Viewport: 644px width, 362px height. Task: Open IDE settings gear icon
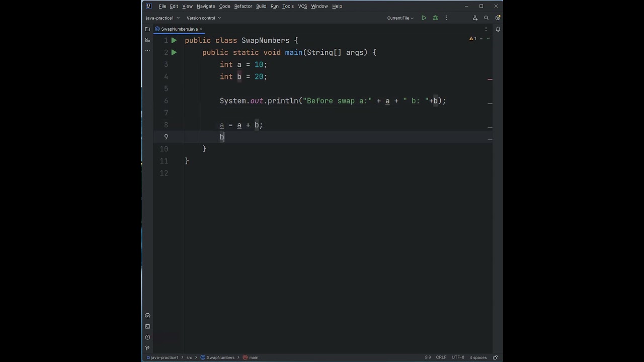[x=498, y=18]
